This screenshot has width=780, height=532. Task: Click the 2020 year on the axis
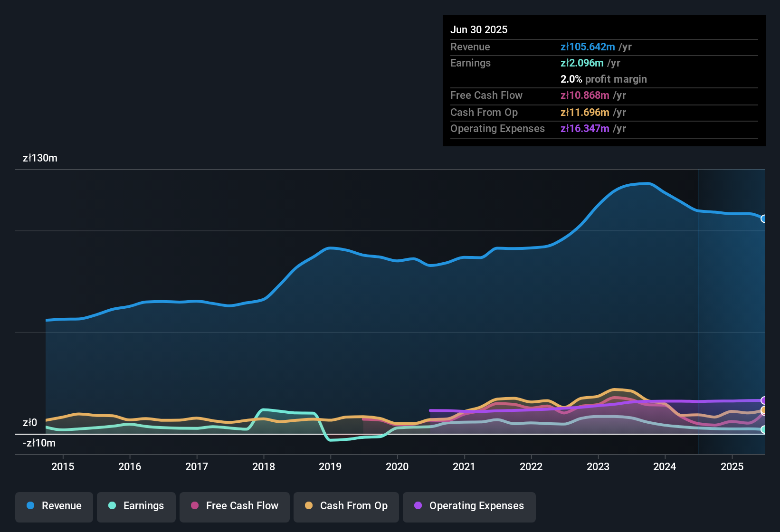click(397, 467)
